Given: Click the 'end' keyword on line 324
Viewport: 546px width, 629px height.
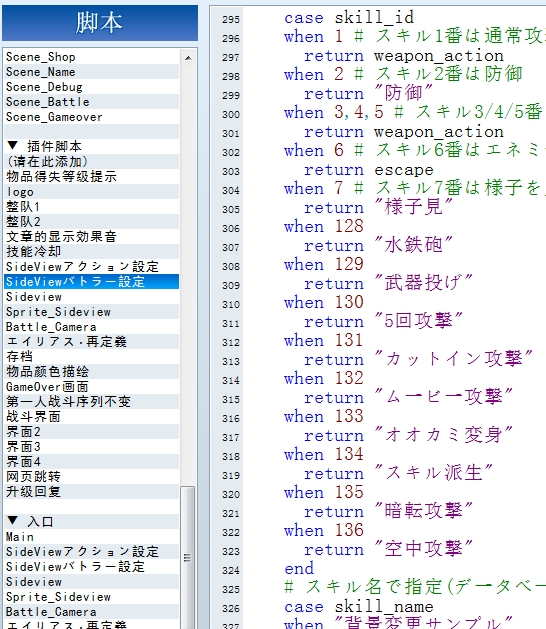Looking at the screenshot, I should [299, 568].
